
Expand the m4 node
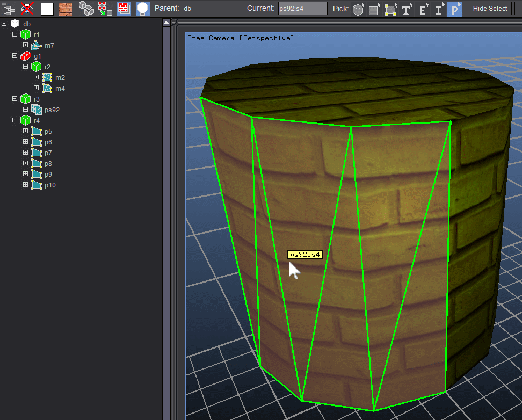(x=36, y=88)
